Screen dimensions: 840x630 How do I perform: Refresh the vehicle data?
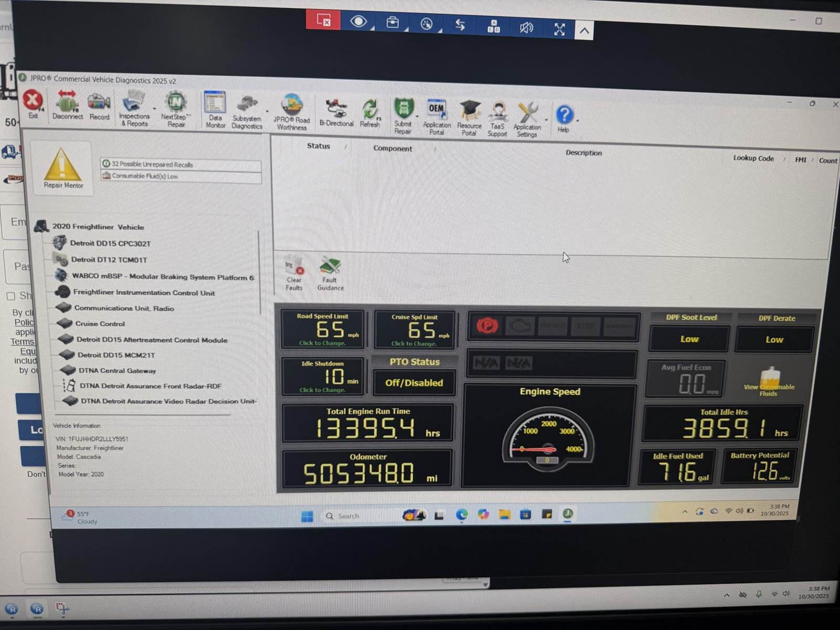(x=370, y=113)
